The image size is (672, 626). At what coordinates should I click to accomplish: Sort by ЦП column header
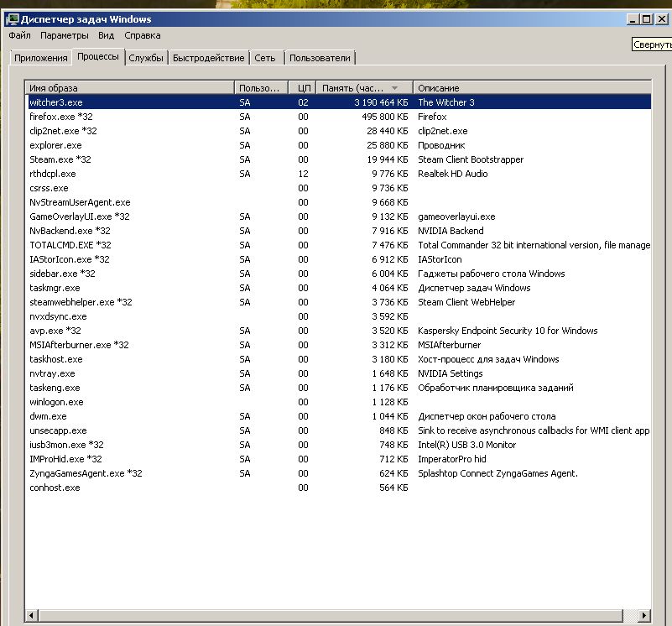[x=303, y=88]
